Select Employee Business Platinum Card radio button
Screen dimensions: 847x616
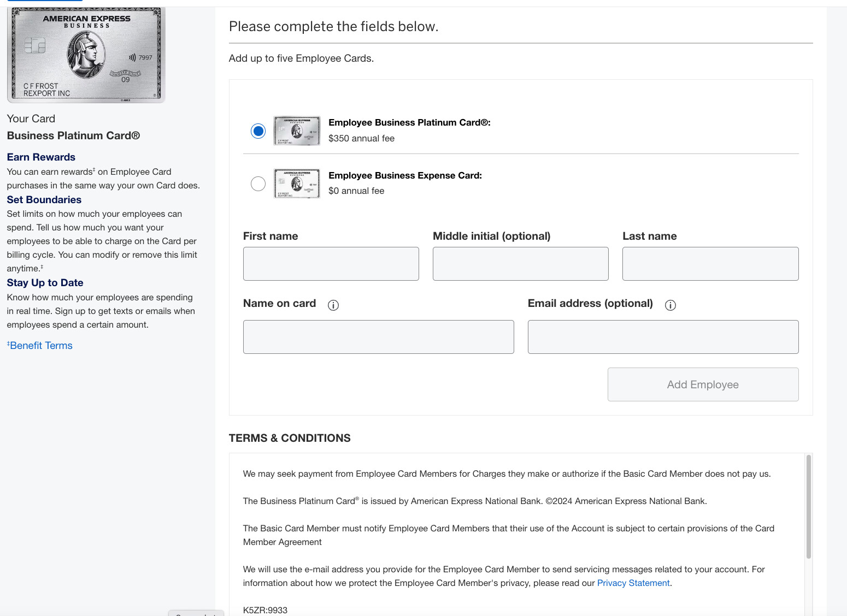click(x=258, y=131)
